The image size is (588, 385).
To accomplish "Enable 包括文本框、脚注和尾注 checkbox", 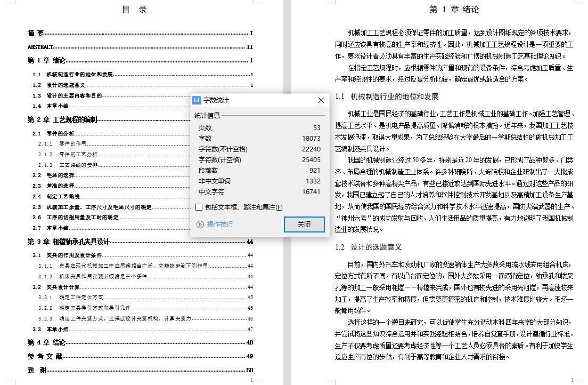I will pos(199,207).
